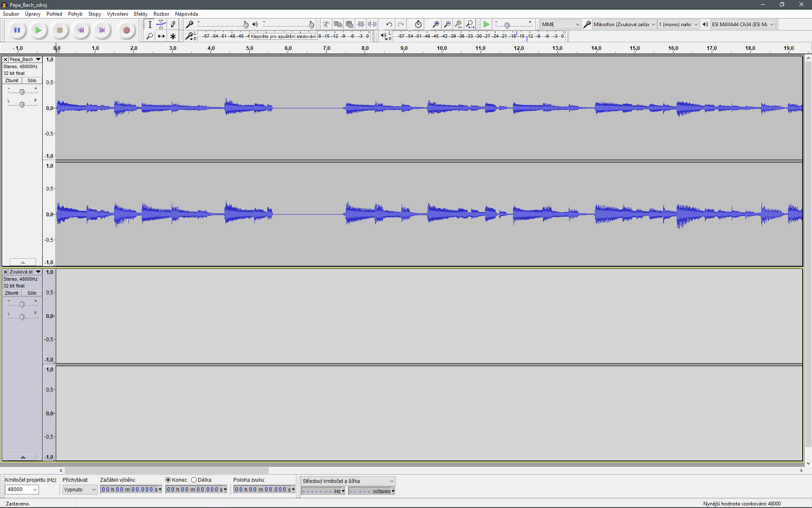Viewport: 812px width, 508px height.
Task: Collapse the Pepa_Bach track with arrow
Action: click(23, 262)
